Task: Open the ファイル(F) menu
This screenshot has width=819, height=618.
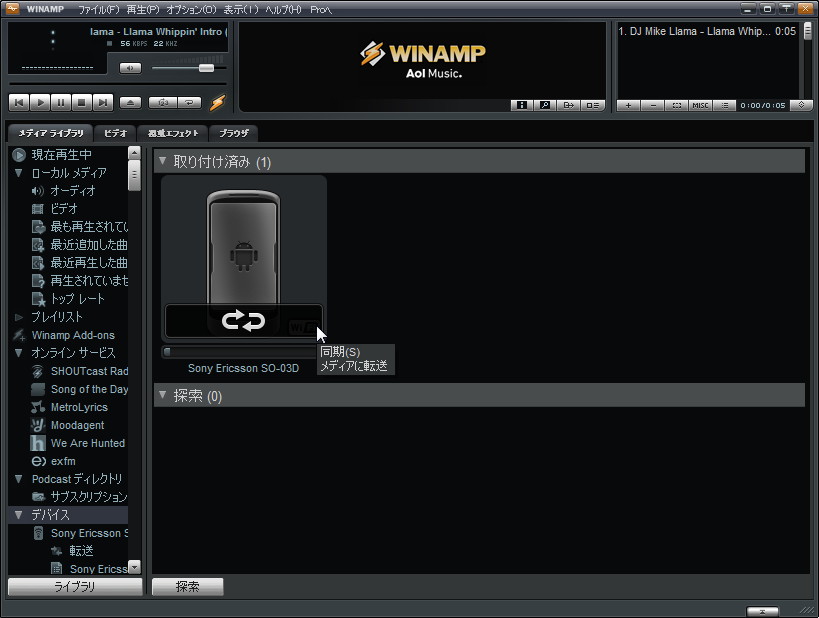Action: pos(99,9)
